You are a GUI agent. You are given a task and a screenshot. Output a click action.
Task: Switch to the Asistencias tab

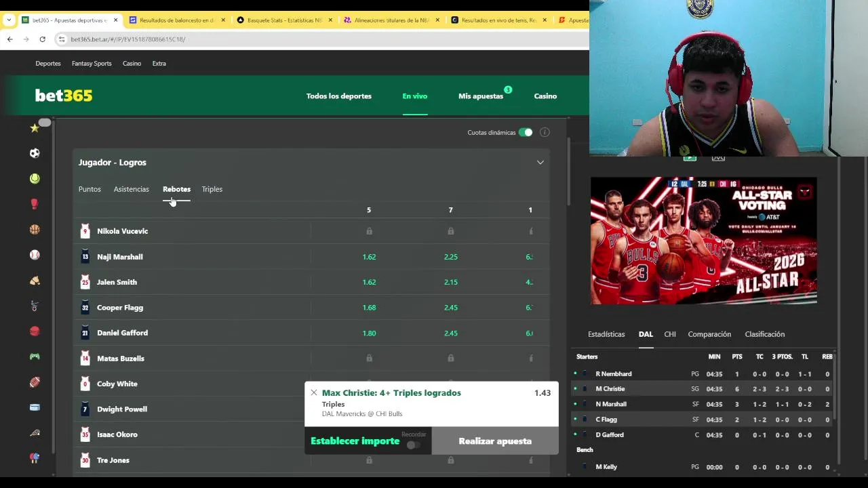(x=131, y=189)
